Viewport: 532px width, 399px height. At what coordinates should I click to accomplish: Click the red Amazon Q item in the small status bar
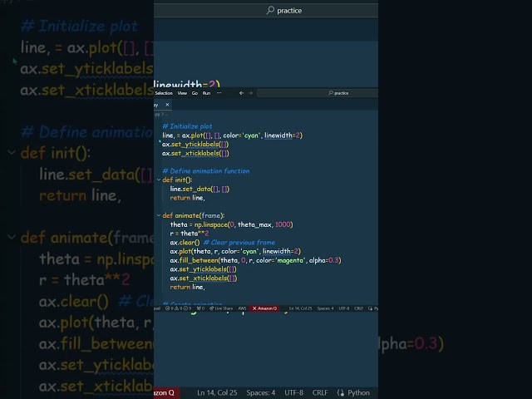pos(264,308)
